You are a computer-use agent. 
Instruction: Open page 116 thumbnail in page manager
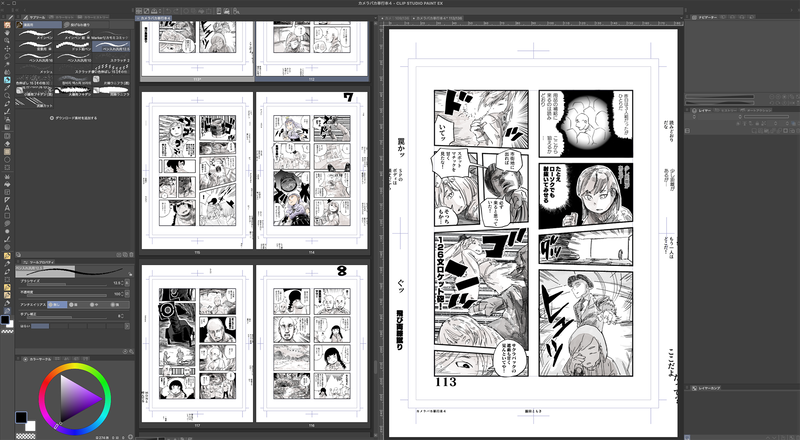click(x=312, y=344)
